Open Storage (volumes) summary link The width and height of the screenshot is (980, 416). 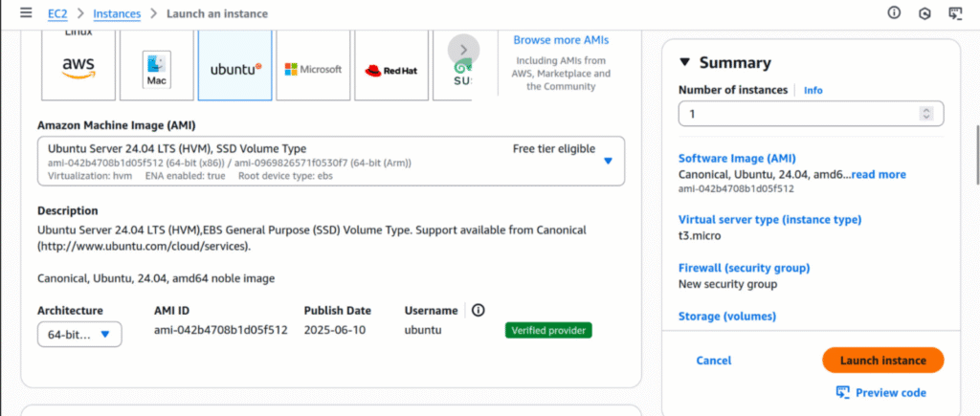pyautogui.click(x=727, y=316)
